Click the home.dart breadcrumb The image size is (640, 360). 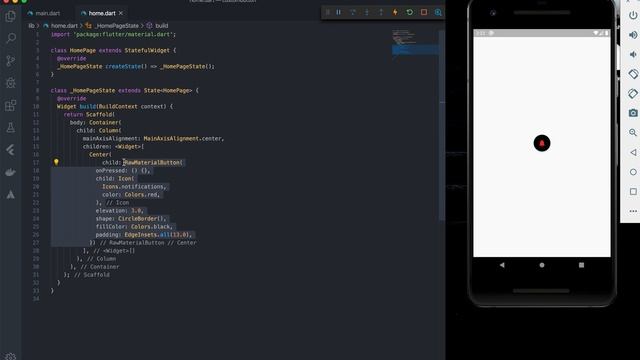pos(64,25)
